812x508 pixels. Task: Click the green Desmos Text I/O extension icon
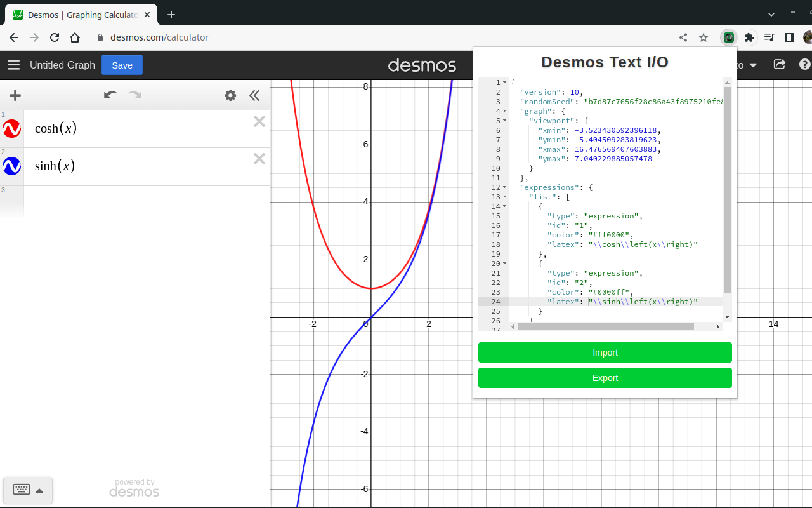point(728,37)
